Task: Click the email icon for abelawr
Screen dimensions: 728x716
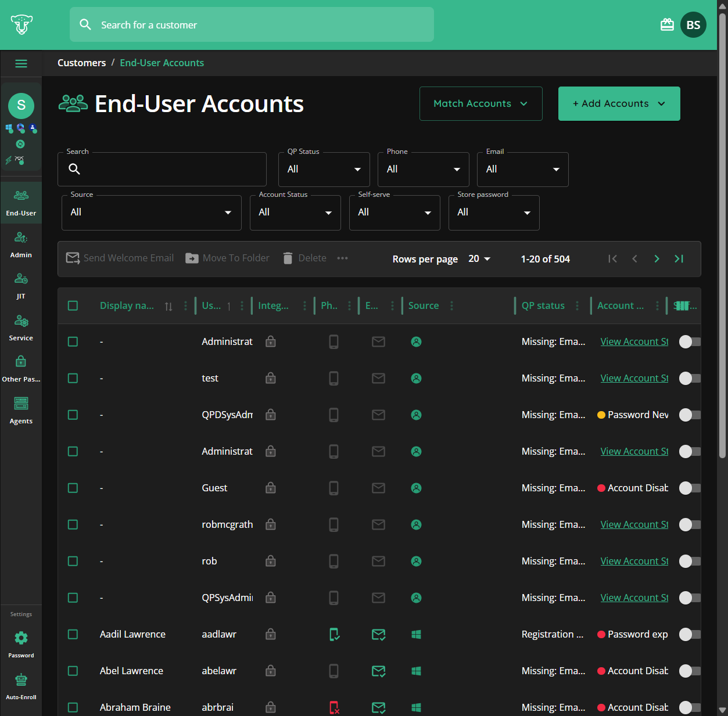Action: click(379, 671)
